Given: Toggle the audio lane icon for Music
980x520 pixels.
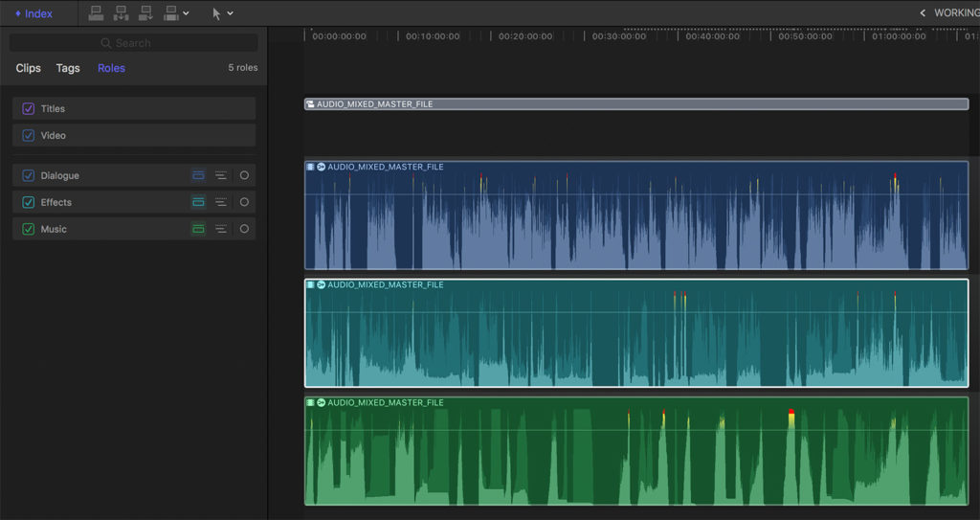Looking at the screenshot, I should coord(198,229).
